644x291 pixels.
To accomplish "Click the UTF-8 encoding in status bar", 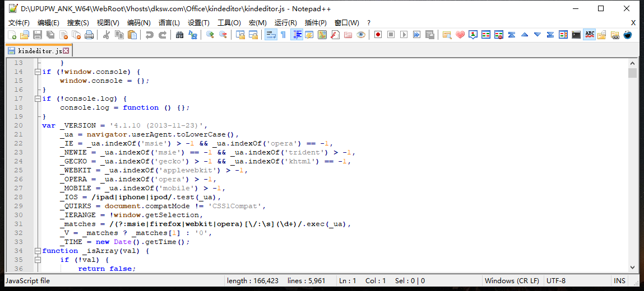I will (556, 281).
